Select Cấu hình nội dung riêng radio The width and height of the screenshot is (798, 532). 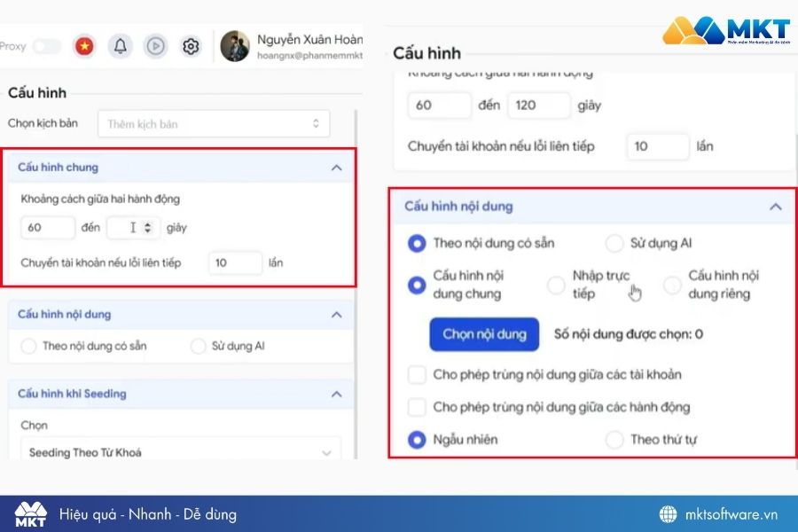pyautogui.click(x=672, y=286)
